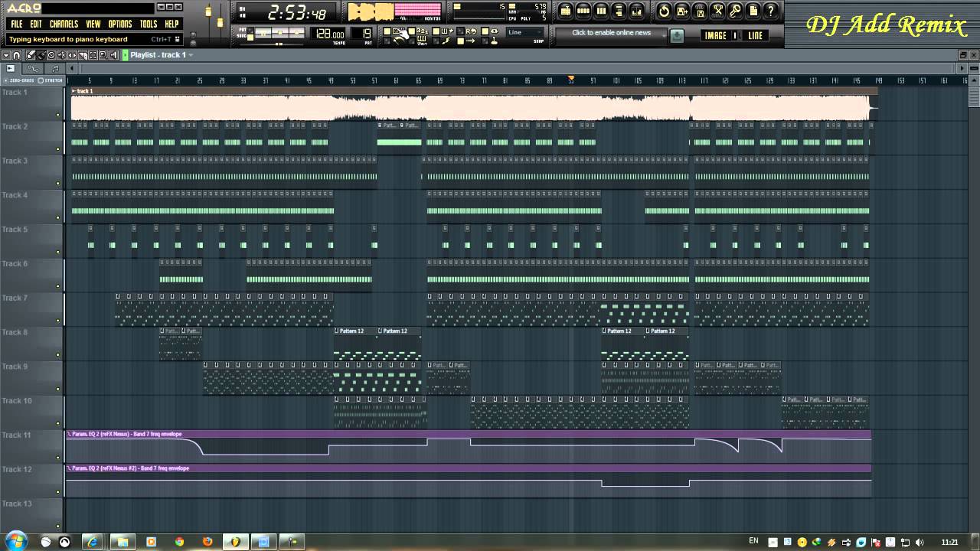
Task: Toggle the STRETCH option
Action: [51, 80]
